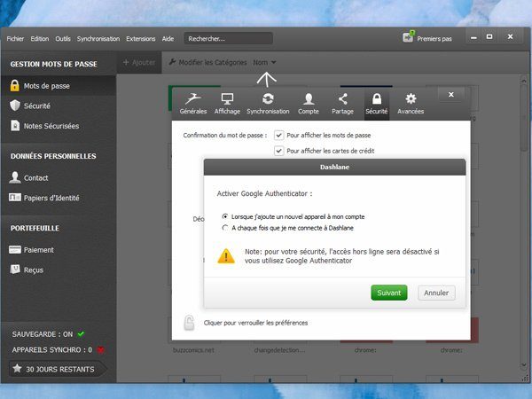This screenshot has width=532, height=399.
Task: Click the Annuler button
Action: click(x=436, y=293)
